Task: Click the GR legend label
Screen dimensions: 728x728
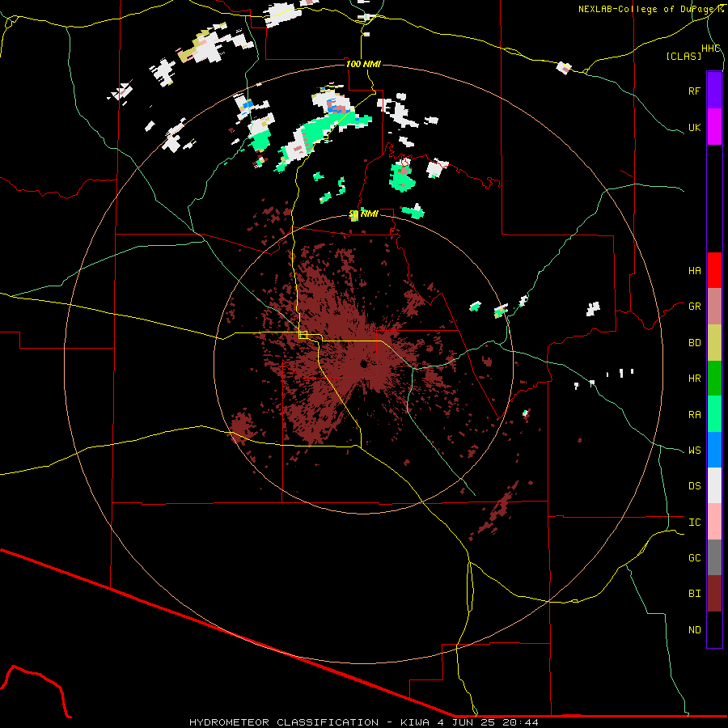Action: pyautogui.click(x=694, y=307)
